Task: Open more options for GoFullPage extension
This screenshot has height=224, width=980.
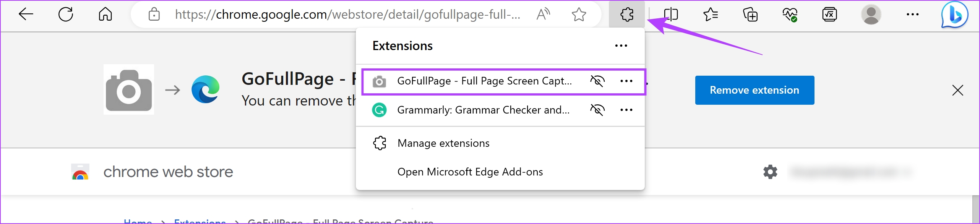Action: click(626, 81)
